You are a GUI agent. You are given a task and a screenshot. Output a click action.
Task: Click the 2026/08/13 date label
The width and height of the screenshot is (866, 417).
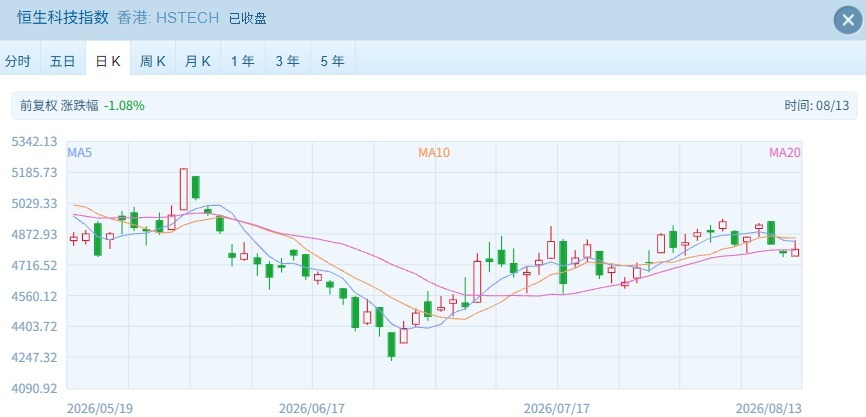(x=768, y=409)
